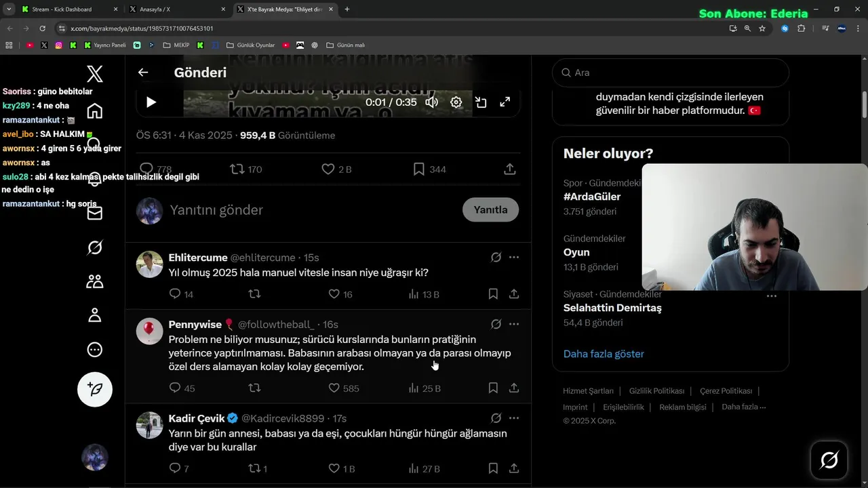868x488 pixels.
Task: Toggle picture-in-picture on the video
Action: tap(481, 102)
